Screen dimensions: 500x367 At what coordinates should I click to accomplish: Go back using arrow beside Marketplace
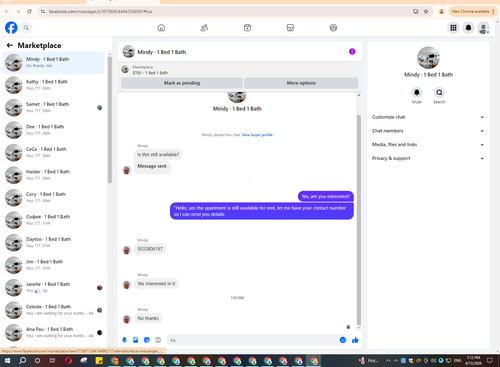[x=10, y=45]
